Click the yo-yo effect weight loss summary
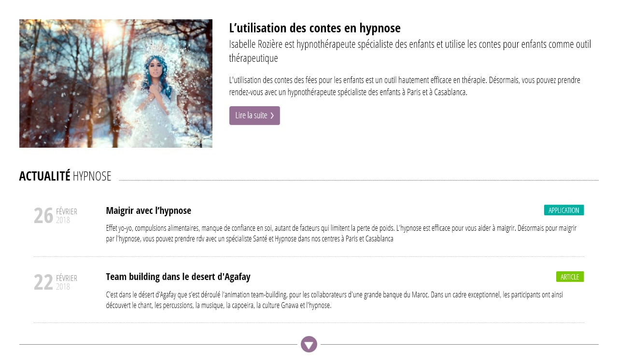 pos(341,233)
